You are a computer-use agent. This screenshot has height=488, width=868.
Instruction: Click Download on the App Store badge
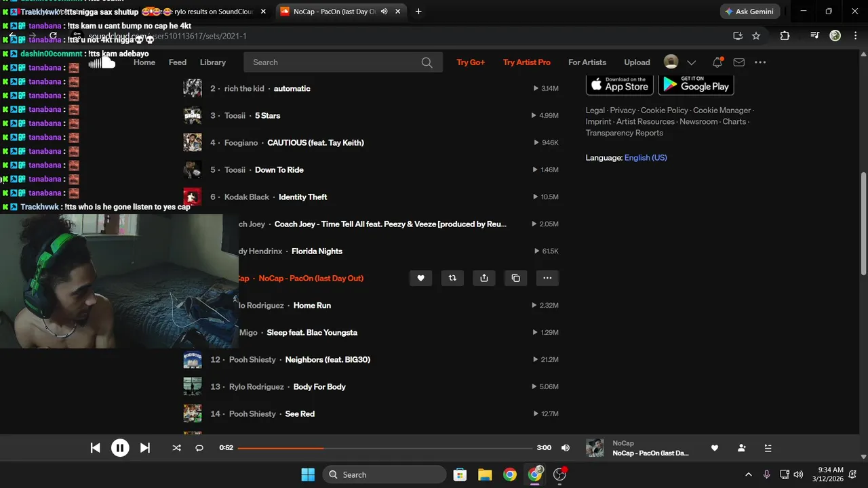coord(620,84)
